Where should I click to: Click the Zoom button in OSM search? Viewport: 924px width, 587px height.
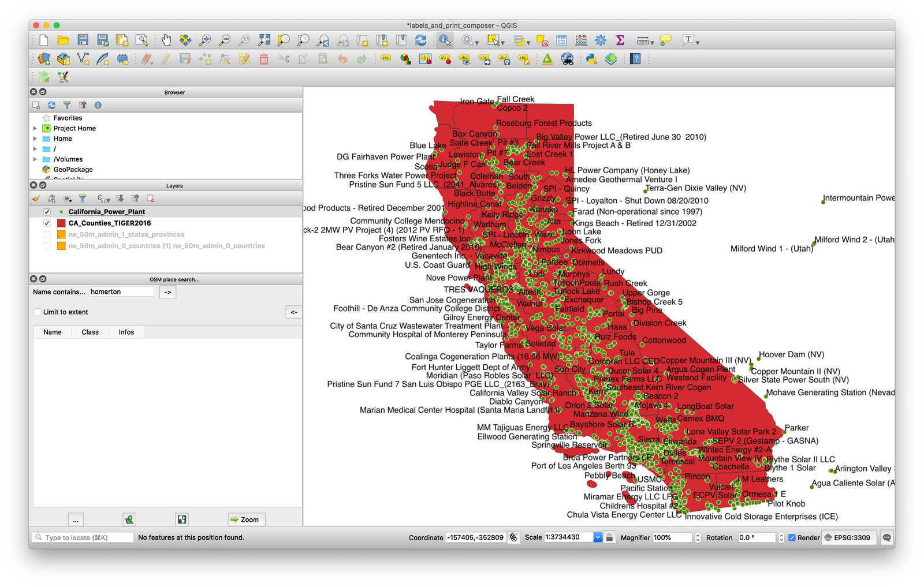(246, 519)
